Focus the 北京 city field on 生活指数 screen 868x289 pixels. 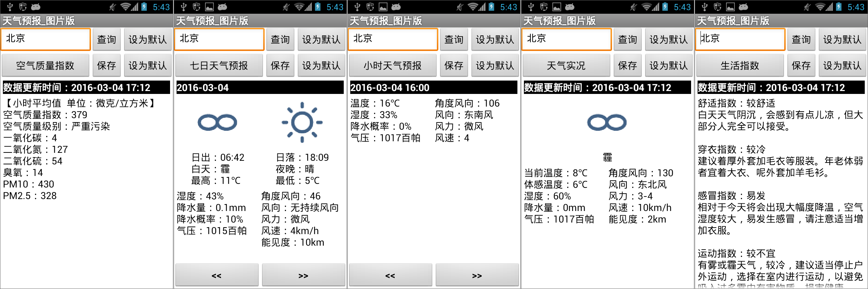[740, 39]
